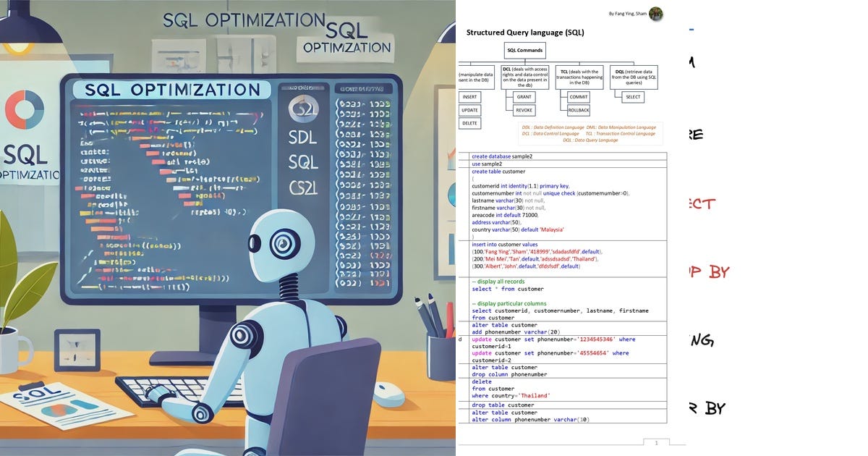Select the INSERT command box
The height and width of the screenshot is (456, 868).
tap(470, 97)
